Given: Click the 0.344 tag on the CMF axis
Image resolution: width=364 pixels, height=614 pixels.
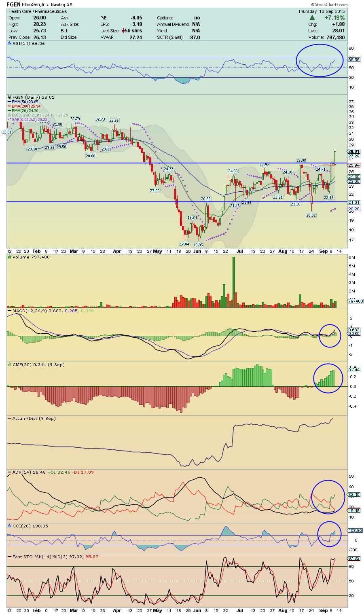Looking at the screenshot, I should point(354,370).
